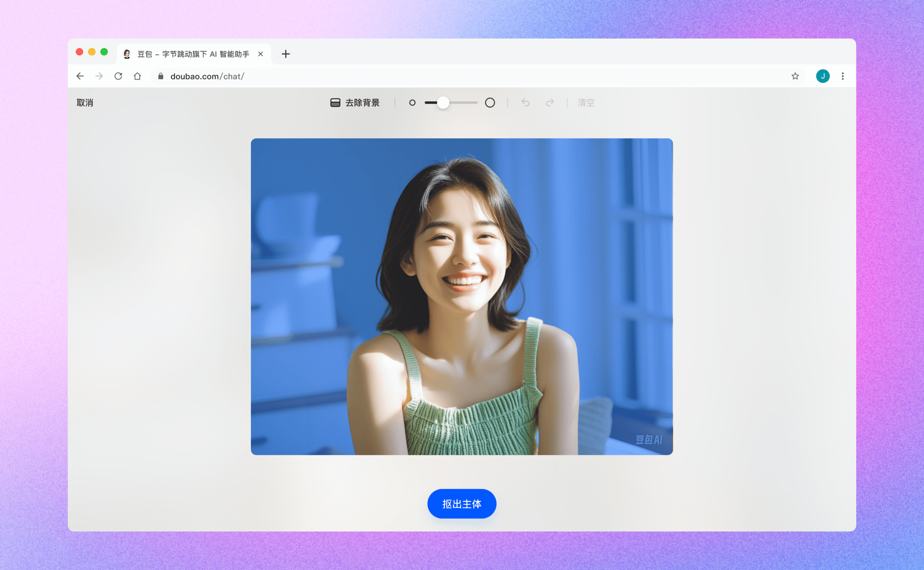The image size is (924, 570).
Task: Open a new browser tab
Action: 286,54
